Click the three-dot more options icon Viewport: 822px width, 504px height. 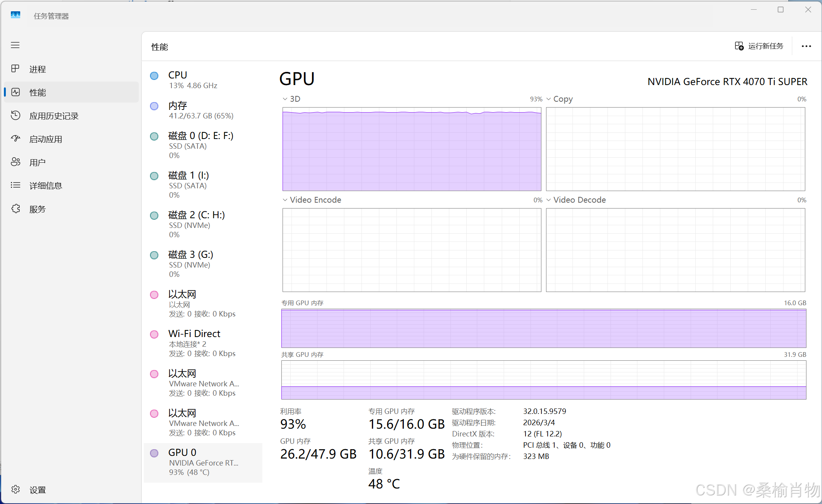coord(806,46)
